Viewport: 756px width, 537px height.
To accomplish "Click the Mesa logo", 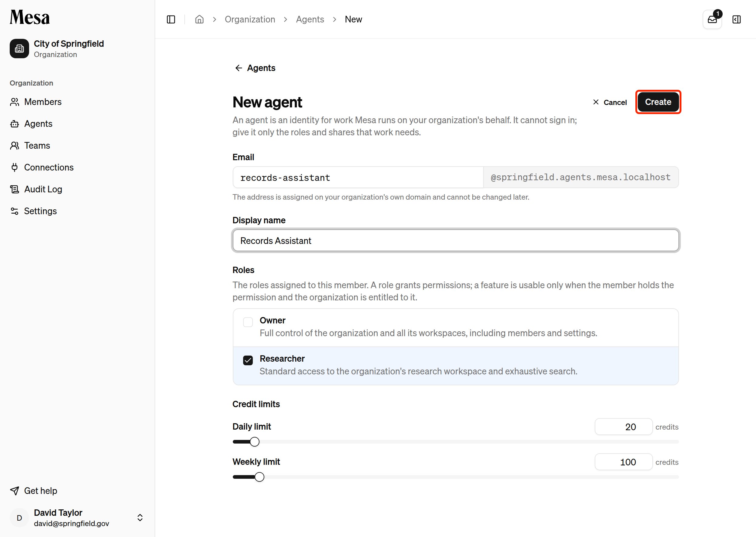I will (x=30, y=17).
